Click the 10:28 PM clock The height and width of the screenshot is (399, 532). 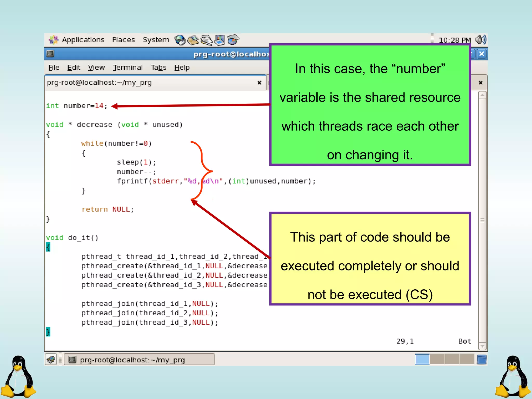tap(455, 40)
